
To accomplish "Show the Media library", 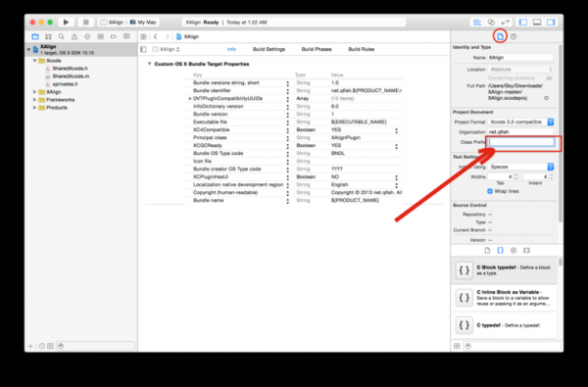I will pyautogui.click(x=526, y=250).
